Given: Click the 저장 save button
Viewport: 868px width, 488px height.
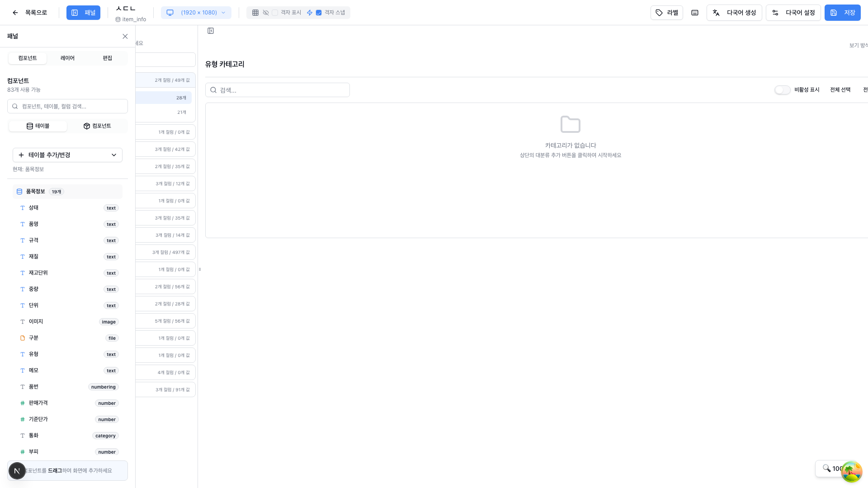Looking at the screenshot, I should [x=842, y=13].
